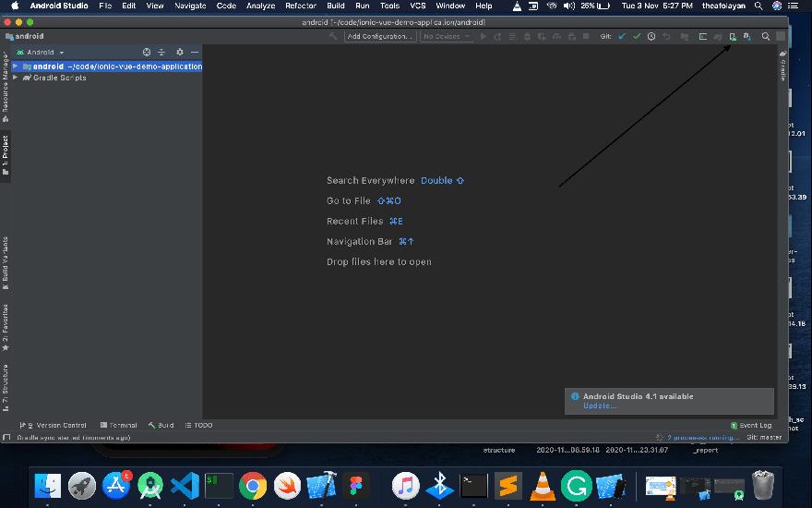Click the Update... link in notification
Screen dimensions: 812x508
(x=600, y=405)
